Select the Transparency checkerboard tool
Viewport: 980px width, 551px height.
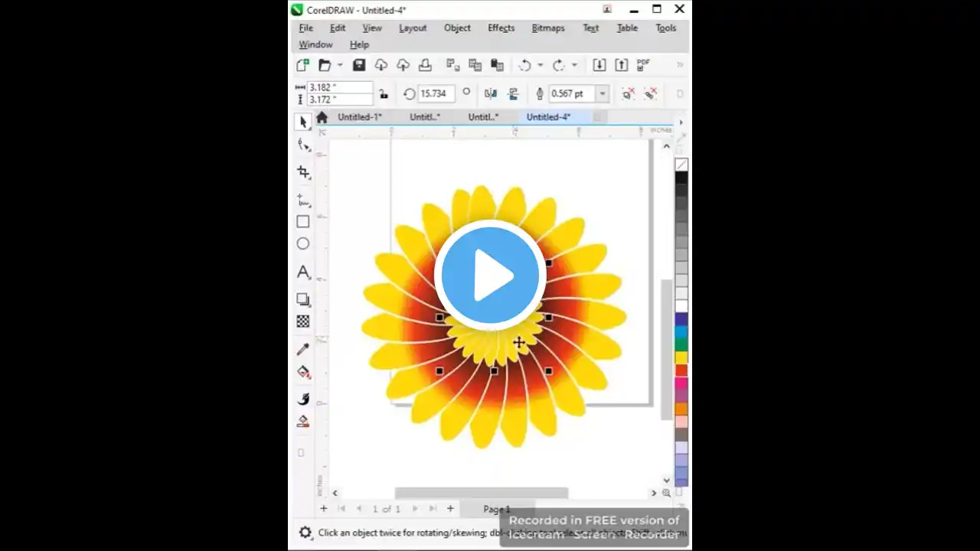(303, 322)
